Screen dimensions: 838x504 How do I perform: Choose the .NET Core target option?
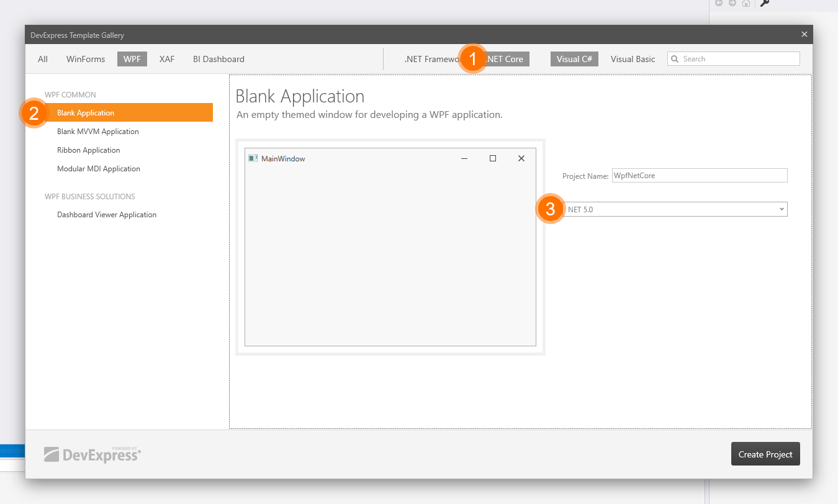pos(506,59)
